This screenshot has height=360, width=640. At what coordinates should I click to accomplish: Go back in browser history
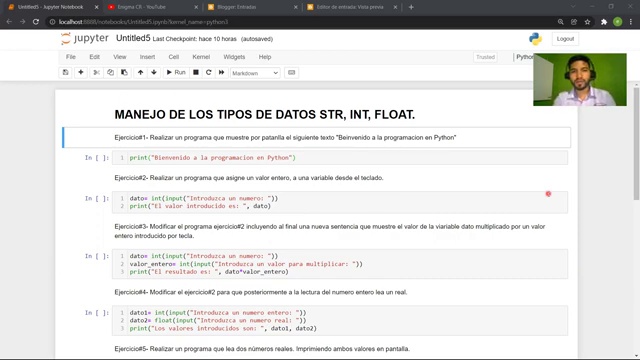pos(9,22)
